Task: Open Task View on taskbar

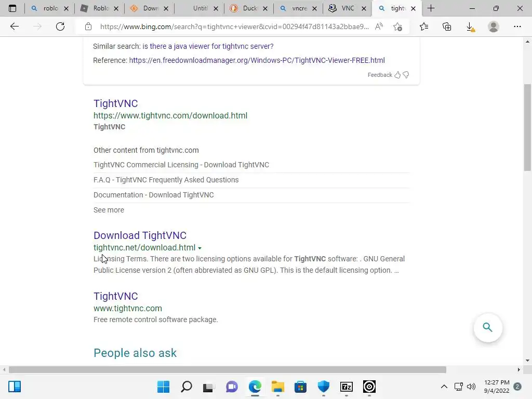Action: click(209, 387)
